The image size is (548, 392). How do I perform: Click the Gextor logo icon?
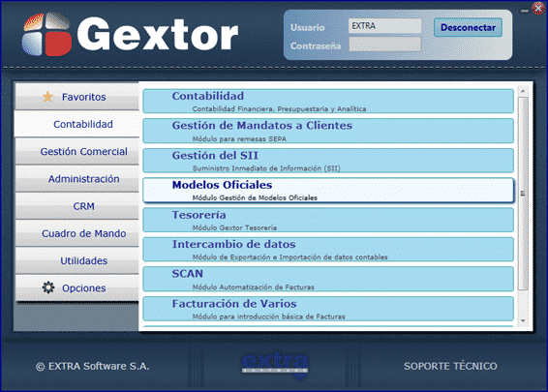click(x=46, y=34)
